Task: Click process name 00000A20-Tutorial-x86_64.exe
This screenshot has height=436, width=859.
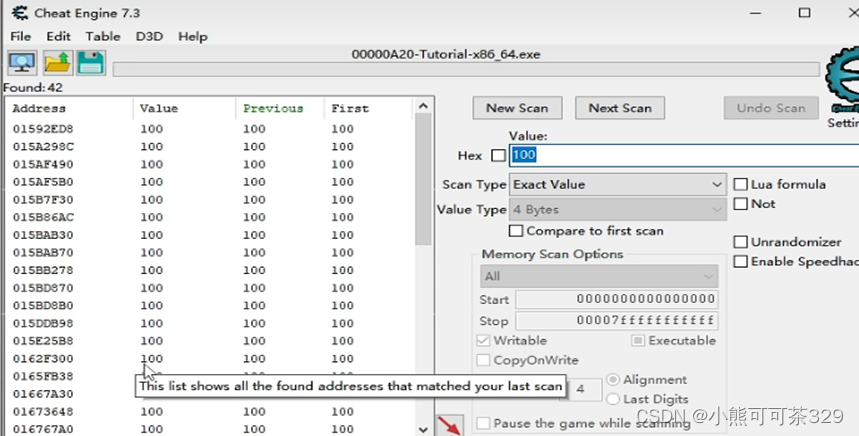Action: click(x=446, y=54)
